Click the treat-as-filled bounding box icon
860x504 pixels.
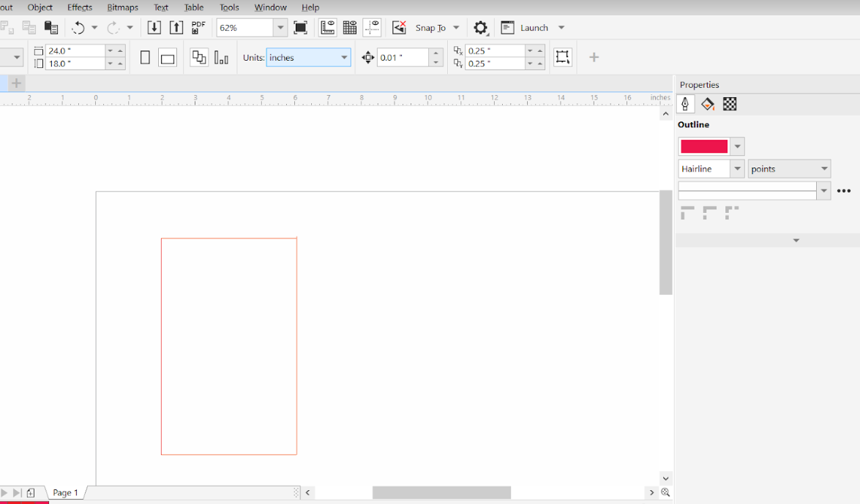click(562, 57)
